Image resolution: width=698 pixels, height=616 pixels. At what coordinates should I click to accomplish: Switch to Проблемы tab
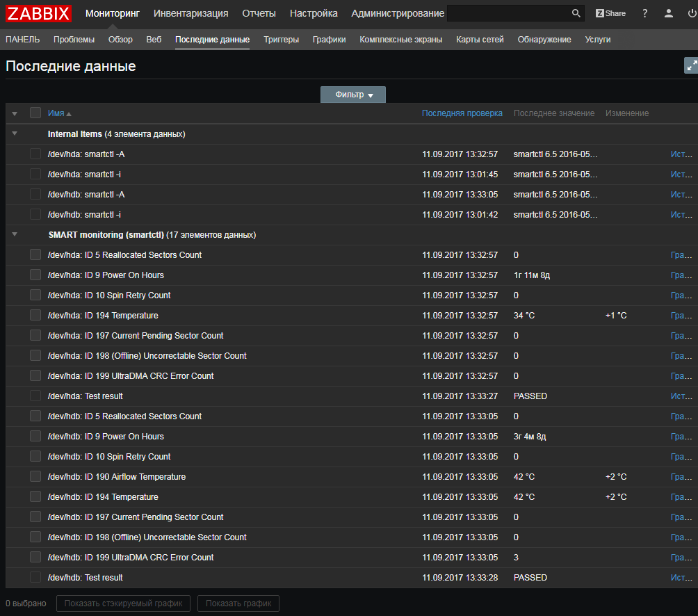[74, 40]
